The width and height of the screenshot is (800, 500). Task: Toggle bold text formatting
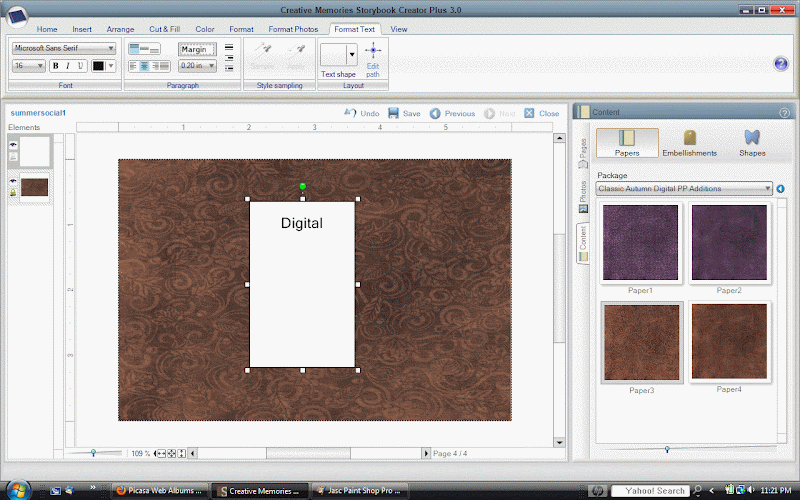point(55,66)
